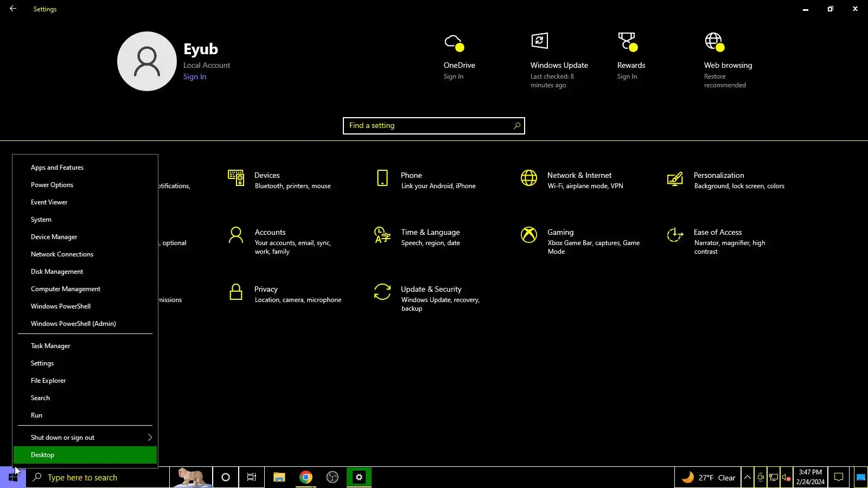Select Apps and Features from the menu

[x=85, y=168]
